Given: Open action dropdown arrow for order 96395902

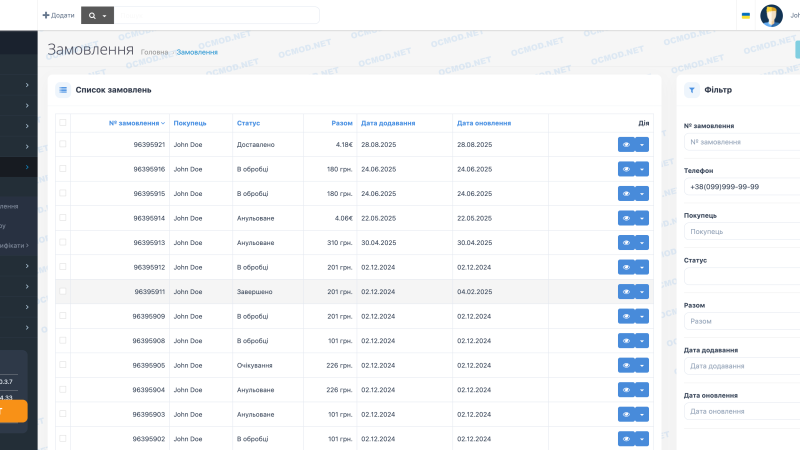Looking at the screenshot, I should pos(642,439).
